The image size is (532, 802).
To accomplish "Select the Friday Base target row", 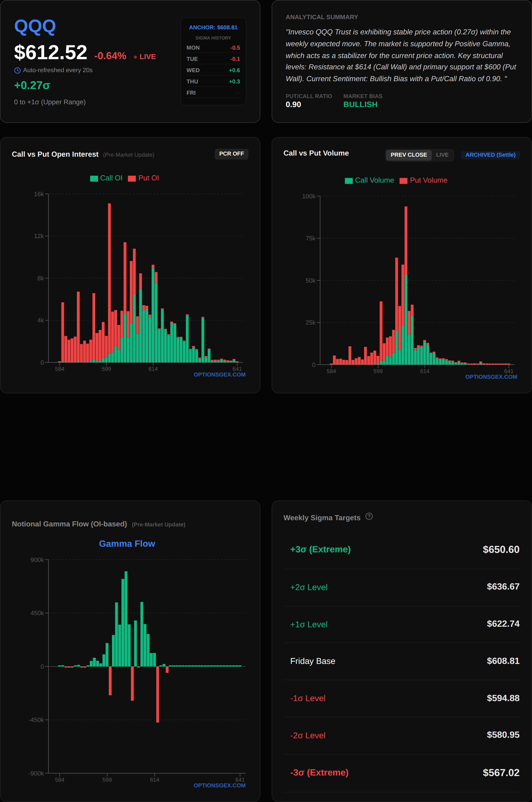I will click(x=401, y=661).
